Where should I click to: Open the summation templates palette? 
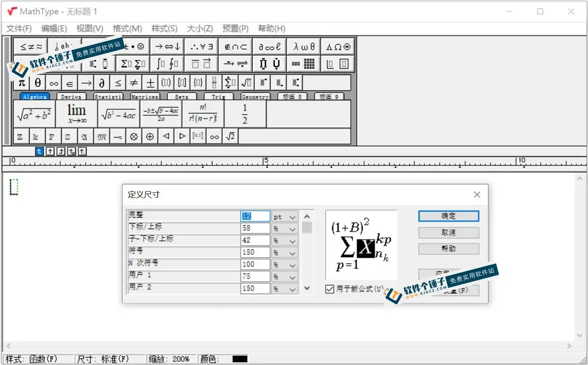[x=133, y=64]
